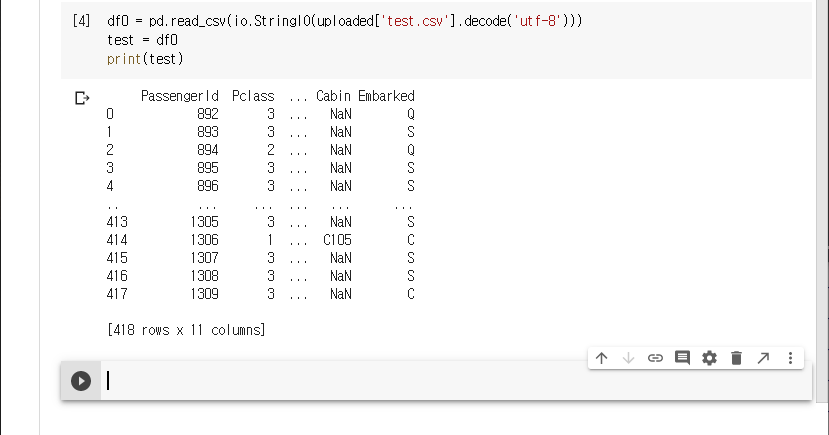This screenshot has height=435, width=829.
Task: Click the Embarked column header in output
Action: point(386,96)
